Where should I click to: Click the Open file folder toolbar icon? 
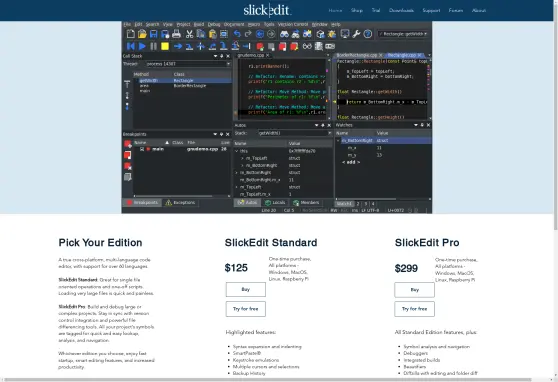(x=142, y=34)
